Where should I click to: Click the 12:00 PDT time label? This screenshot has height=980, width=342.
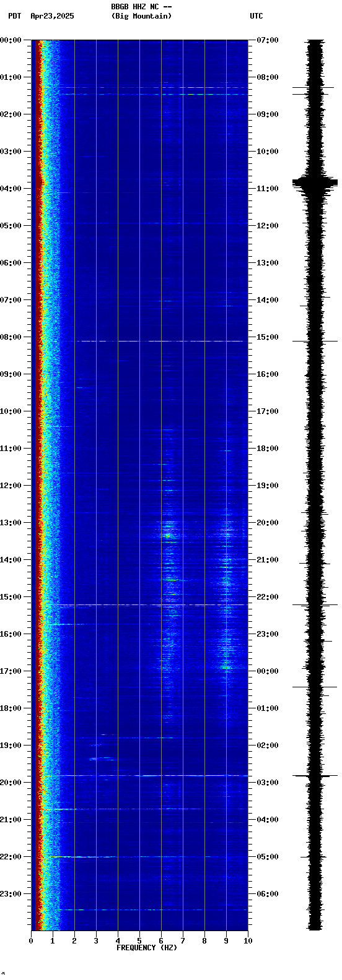[11, 486]
